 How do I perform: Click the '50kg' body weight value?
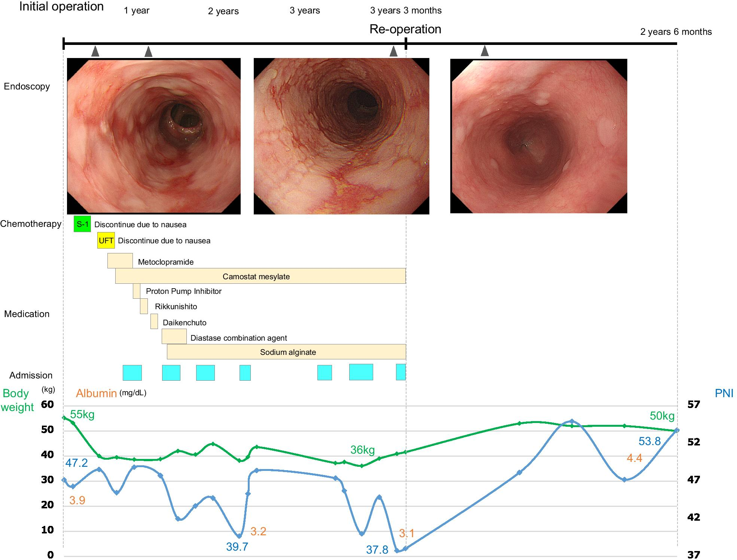click(x=662, y=416)
